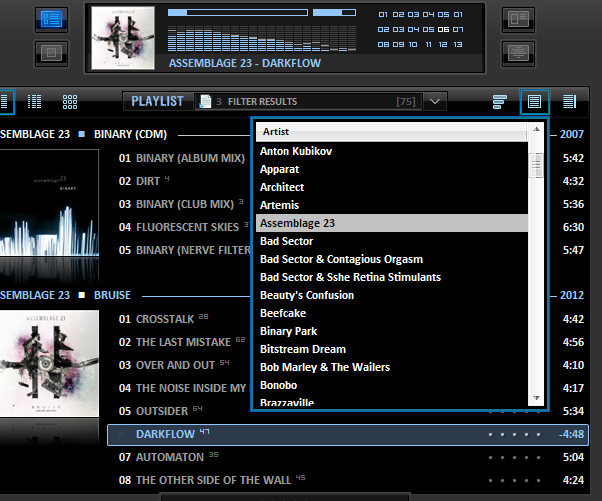
Task: Click the now playing album art
Action: pos(123,39)
